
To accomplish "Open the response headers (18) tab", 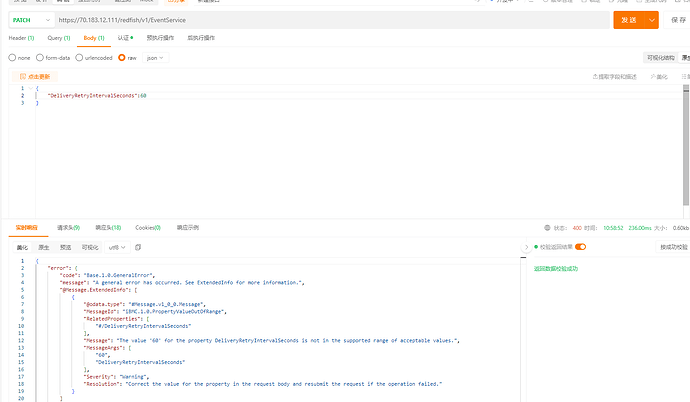I will pyautogui.click(x=108, y=228).
